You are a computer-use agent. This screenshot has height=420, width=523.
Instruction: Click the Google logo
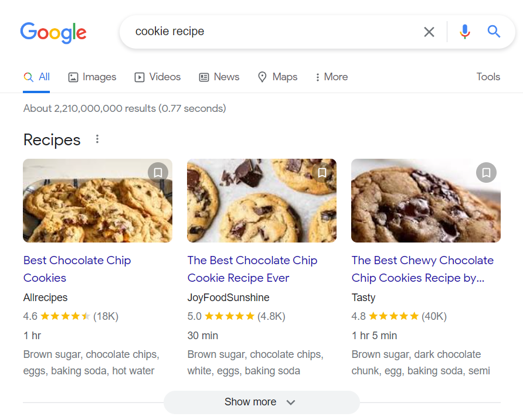[x=53, y=32]
